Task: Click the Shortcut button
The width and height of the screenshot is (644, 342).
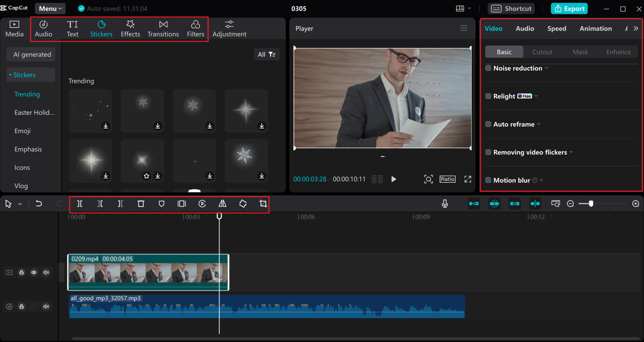Action: pos(511,9)
